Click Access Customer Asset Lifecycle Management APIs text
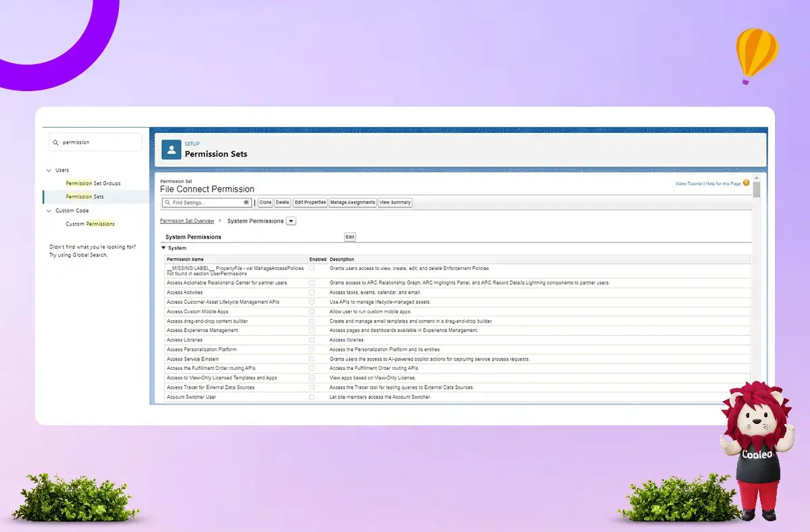 [x=223, y=302]
